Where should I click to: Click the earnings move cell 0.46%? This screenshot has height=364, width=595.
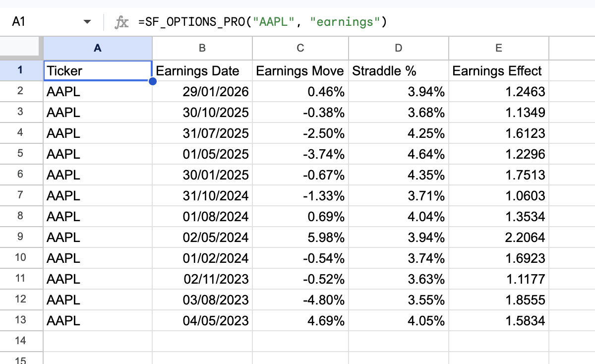(x=300, y=91)
